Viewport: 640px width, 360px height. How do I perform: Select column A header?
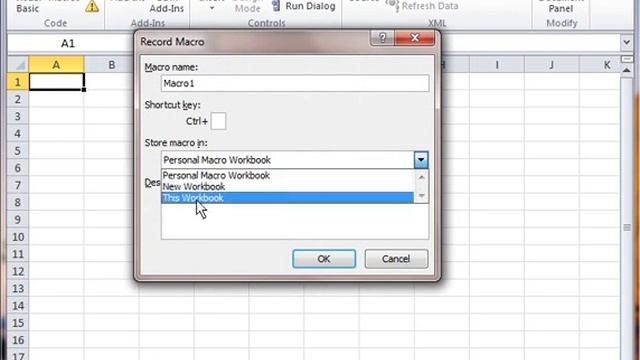(56, 65)
